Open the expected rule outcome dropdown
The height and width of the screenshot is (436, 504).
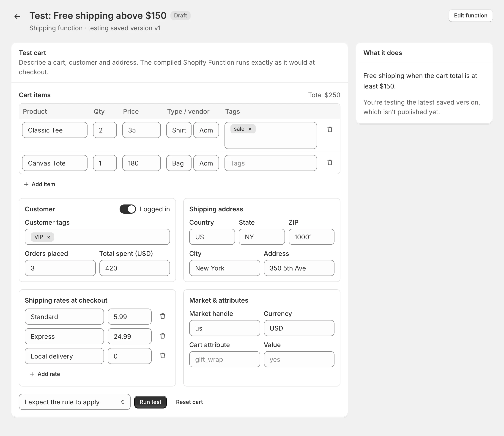tap(75, 402)
